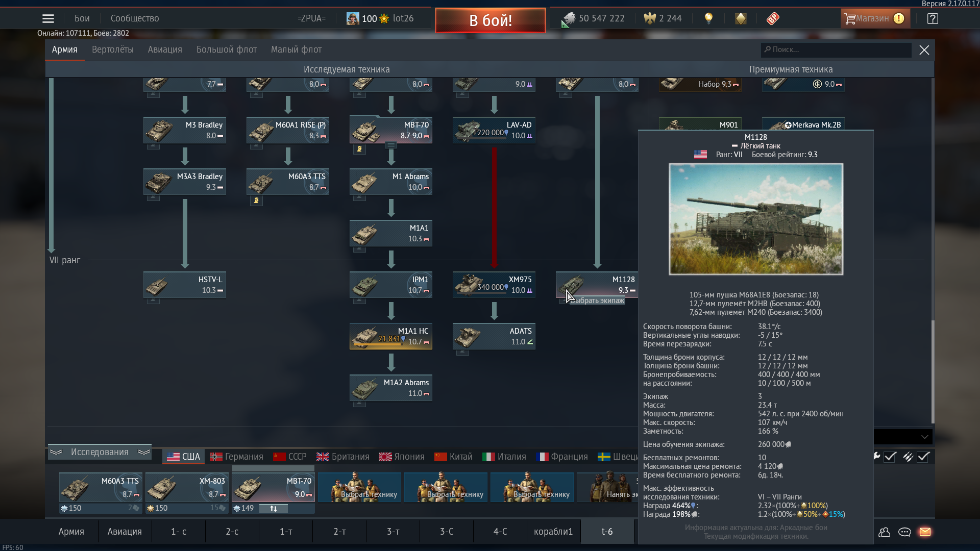The height and width of the screenshot is (551, 980).
Task: Select the Китай nation tab
Action: tap(454, 457)
